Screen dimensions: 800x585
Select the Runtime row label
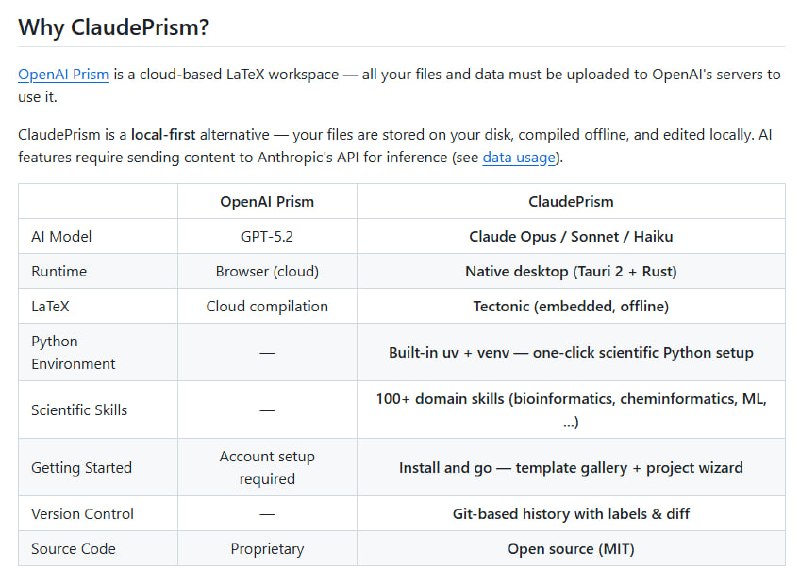pyautogui.click(x=59, y=271)
